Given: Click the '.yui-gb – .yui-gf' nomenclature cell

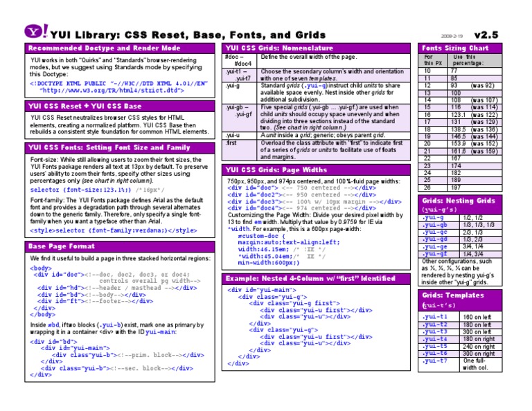Looking at the screenshot, I should 239,118.
